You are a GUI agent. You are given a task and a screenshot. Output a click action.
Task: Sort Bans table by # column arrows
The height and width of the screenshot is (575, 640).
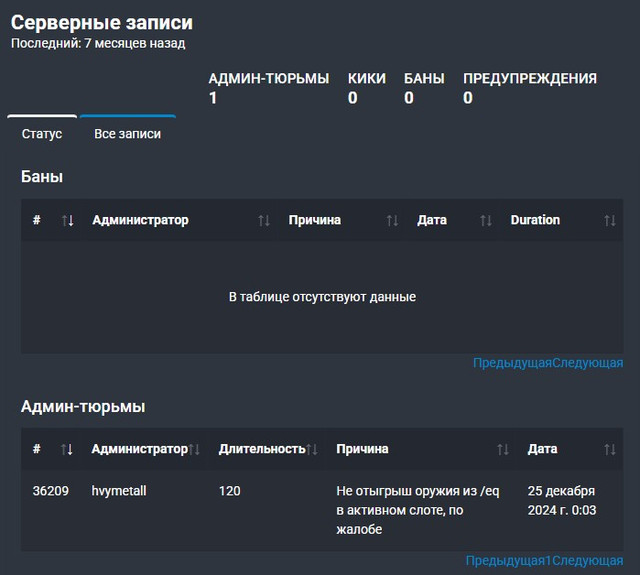68,221
